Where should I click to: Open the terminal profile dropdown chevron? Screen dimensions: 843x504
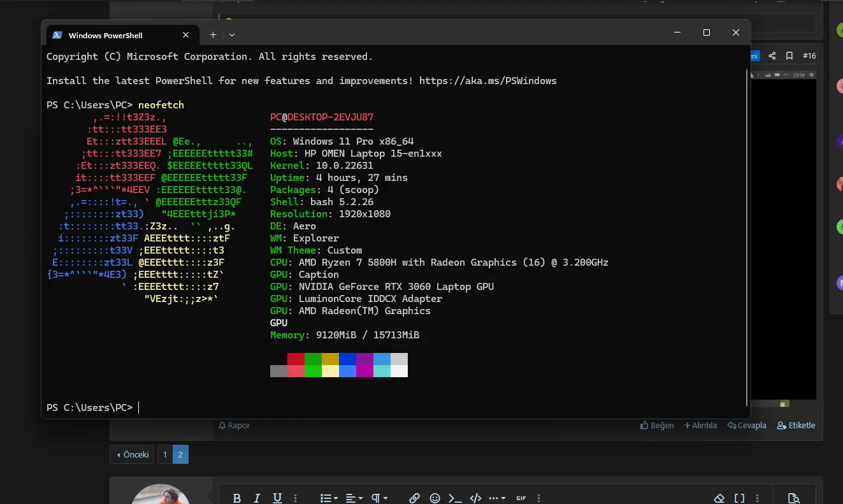pos(232,35)
